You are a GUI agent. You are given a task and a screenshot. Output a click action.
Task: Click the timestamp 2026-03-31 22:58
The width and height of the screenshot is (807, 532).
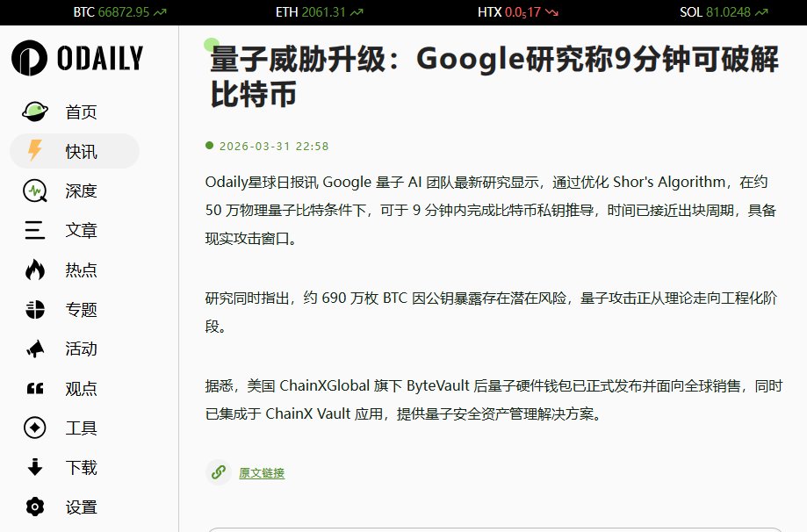274,146
